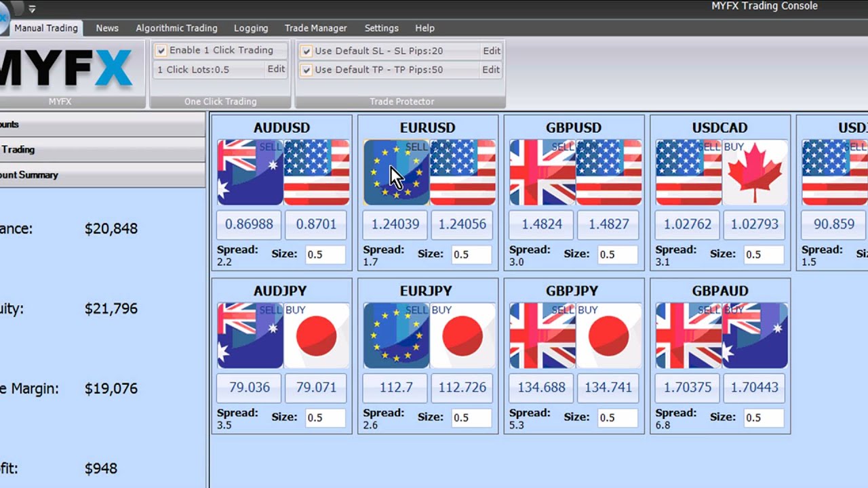868x488 pixels.
Task: Click the GBPJPY Size field
Action: 618,418
